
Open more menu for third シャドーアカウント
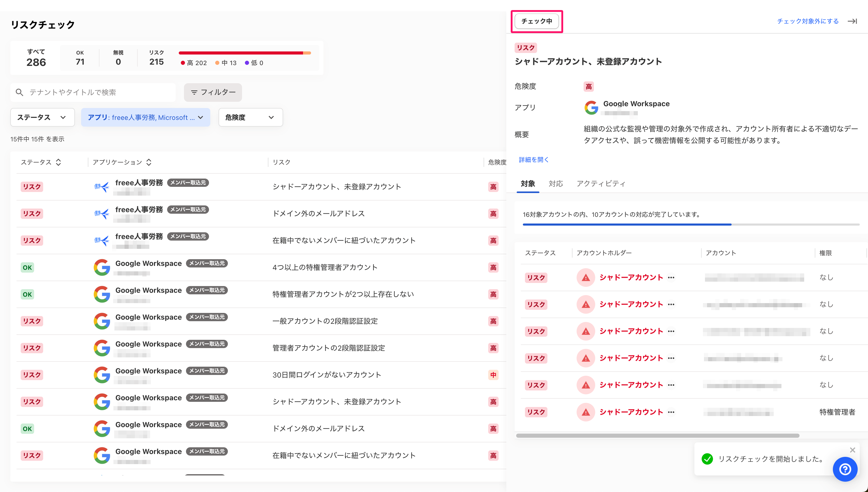(x=671, y=331)
